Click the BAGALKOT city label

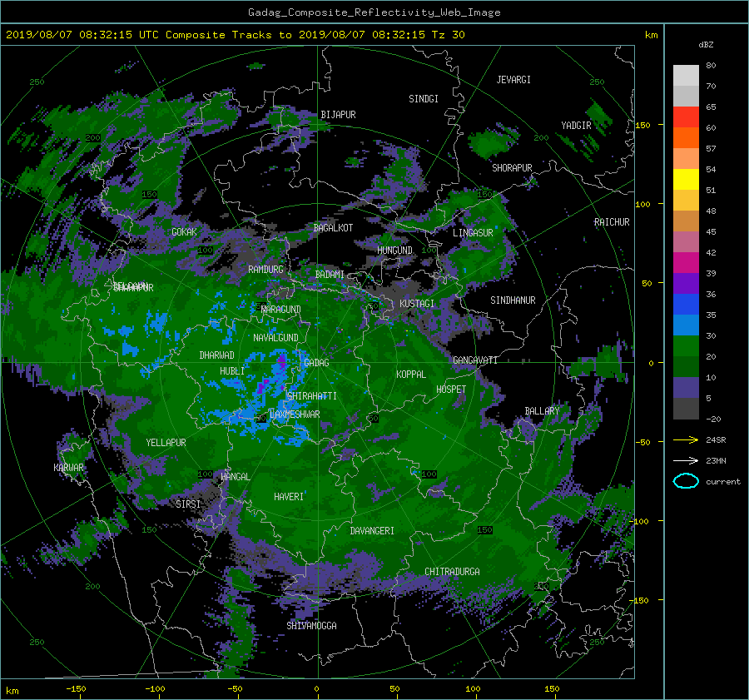coord(333,228)
